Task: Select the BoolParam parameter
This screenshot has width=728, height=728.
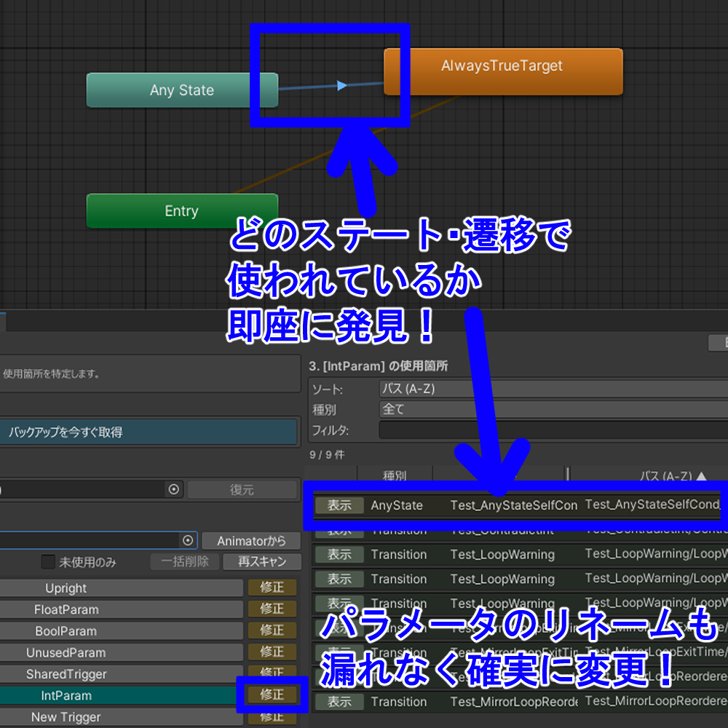Action: pos(121,631)
